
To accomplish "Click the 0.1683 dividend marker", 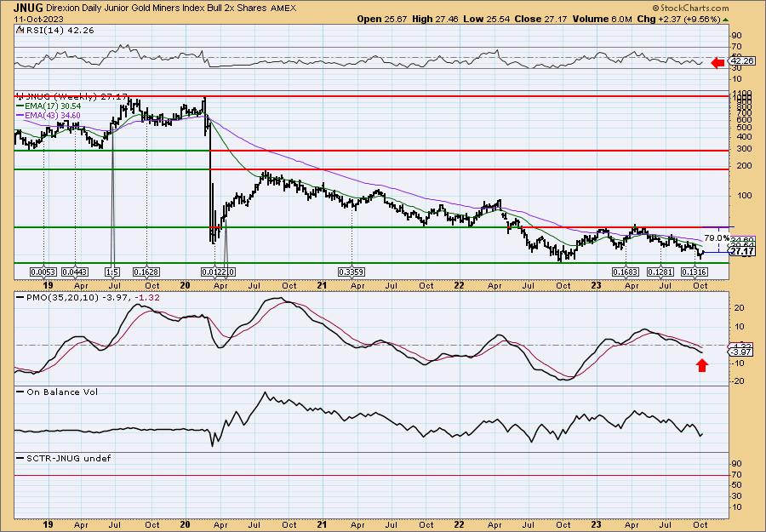I will pyautogui.click(x=626, y=272).
